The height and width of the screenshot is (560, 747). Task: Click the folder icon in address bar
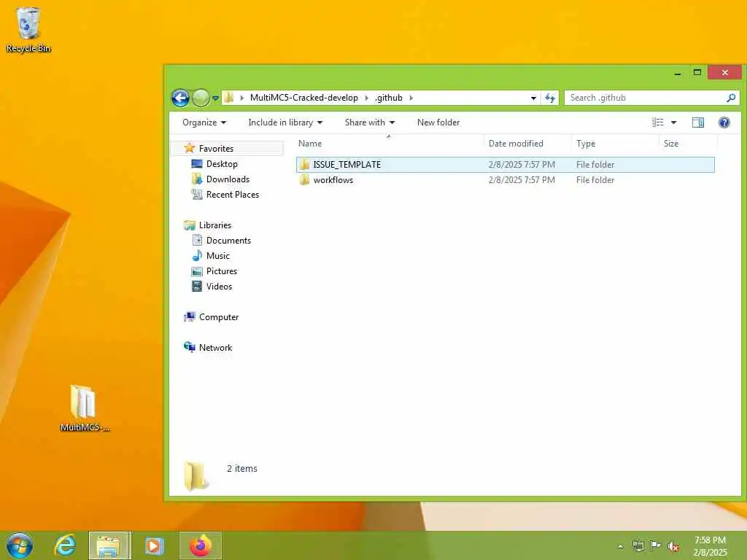pos(228,98)
